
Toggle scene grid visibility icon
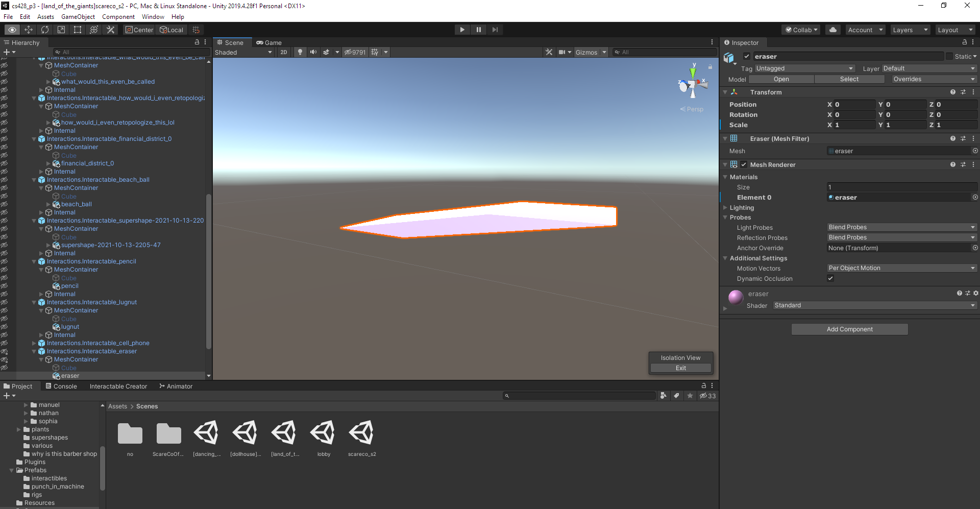375,52
